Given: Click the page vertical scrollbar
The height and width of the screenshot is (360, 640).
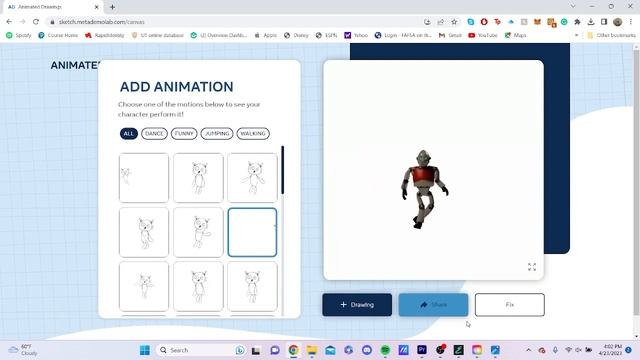Looking at the screenshot, I should coord(636,183).
